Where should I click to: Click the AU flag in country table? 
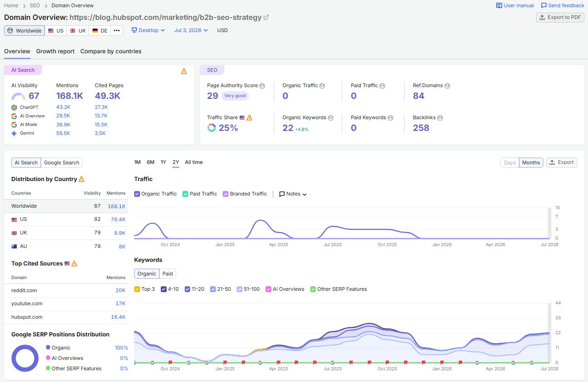coord(14,246)
